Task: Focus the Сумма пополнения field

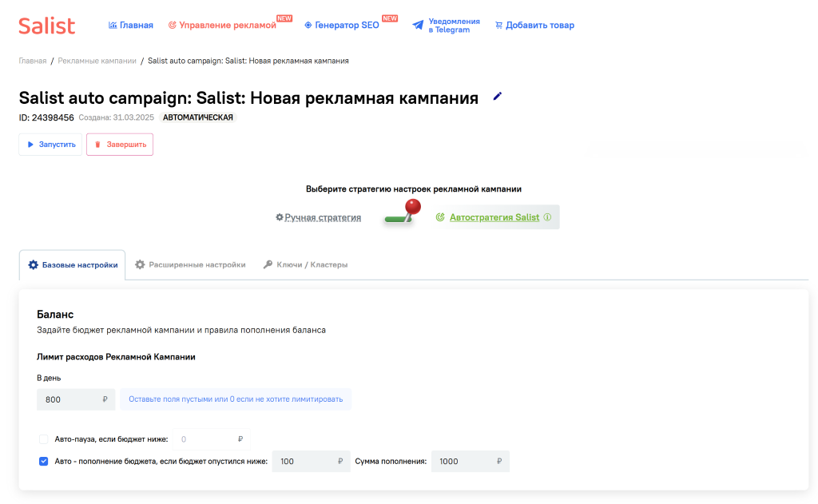Action: 463,461
